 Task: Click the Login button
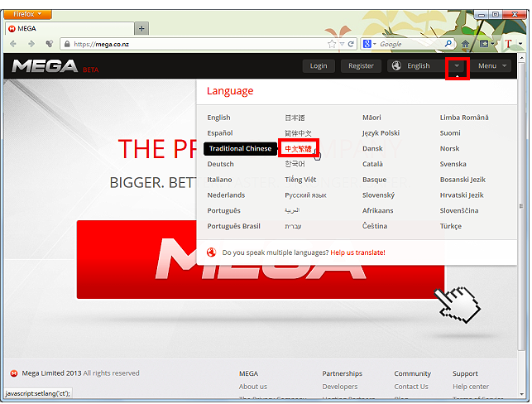click(319, 66)
